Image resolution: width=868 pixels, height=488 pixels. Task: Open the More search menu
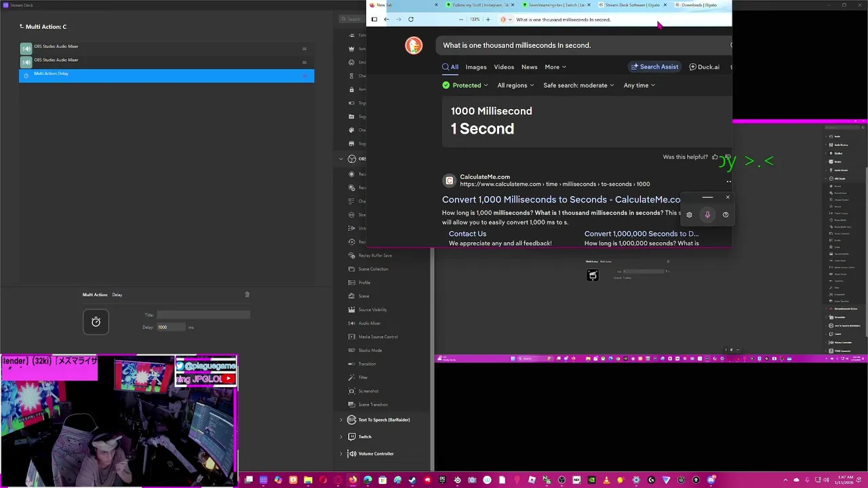(555, 67)
